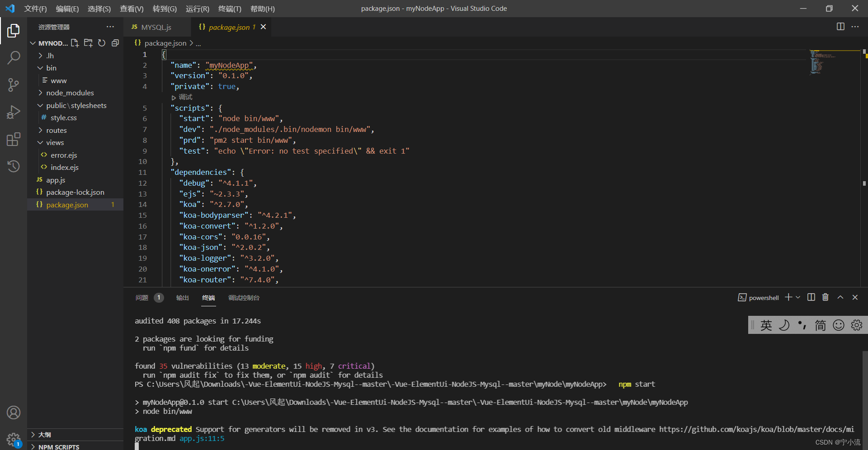Open the Extensions view
The height and width of the screenshot is (450, 868).
pos(14,139)
